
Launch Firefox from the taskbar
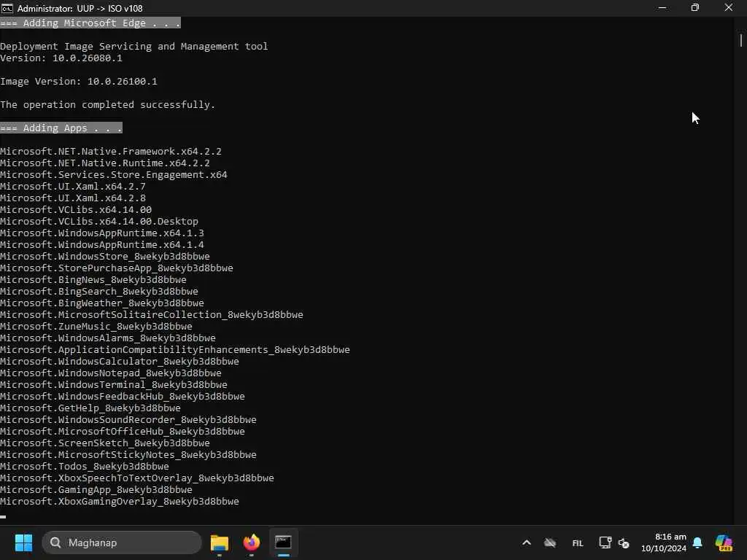point(252,542)
